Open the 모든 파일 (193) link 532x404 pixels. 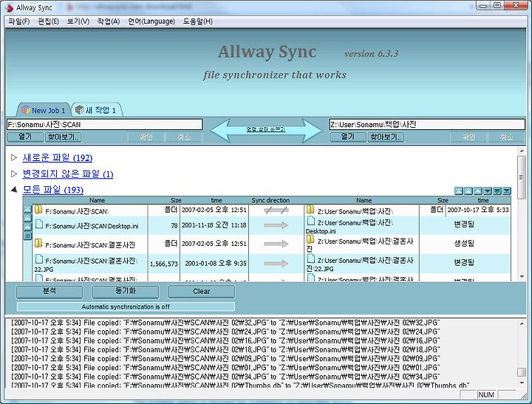(x=53, y=190)
